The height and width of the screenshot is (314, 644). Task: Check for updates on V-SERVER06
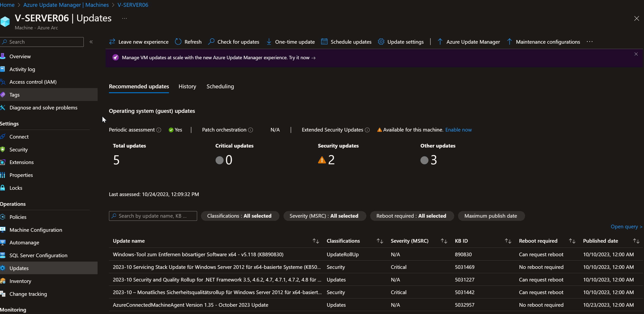[238, 42]
